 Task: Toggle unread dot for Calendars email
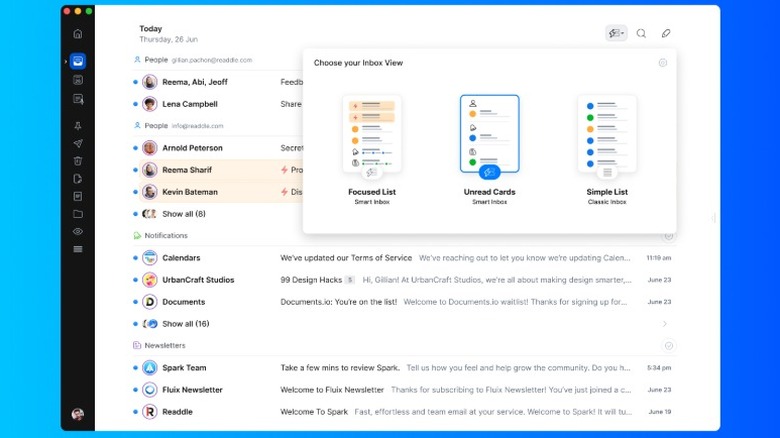[135, 258]
